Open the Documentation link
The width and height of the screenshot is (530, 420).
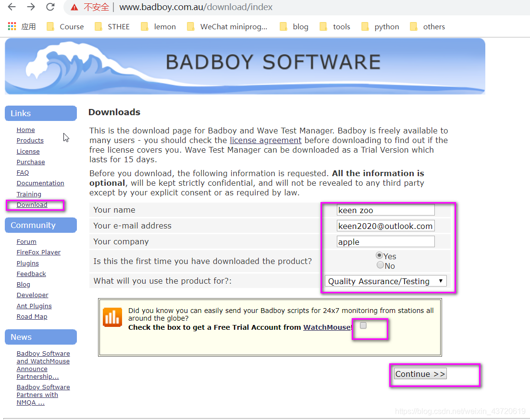tap(40, 183)
